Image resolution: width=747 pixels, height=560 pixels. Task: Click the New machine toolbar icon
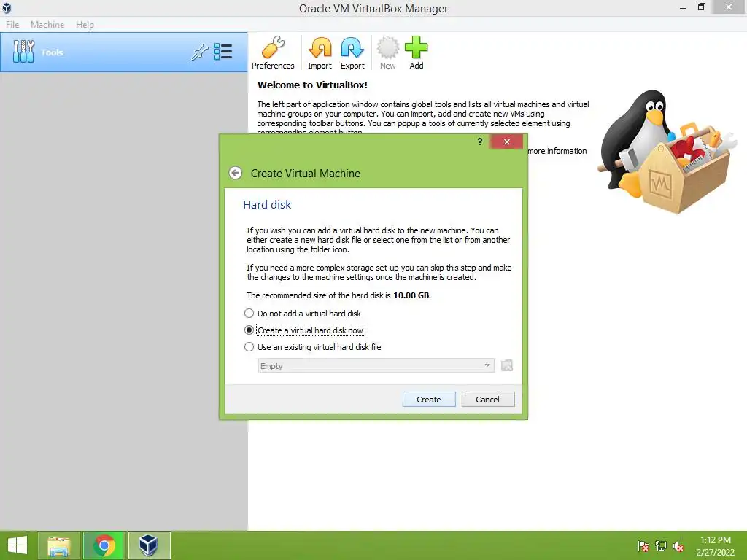387,52
